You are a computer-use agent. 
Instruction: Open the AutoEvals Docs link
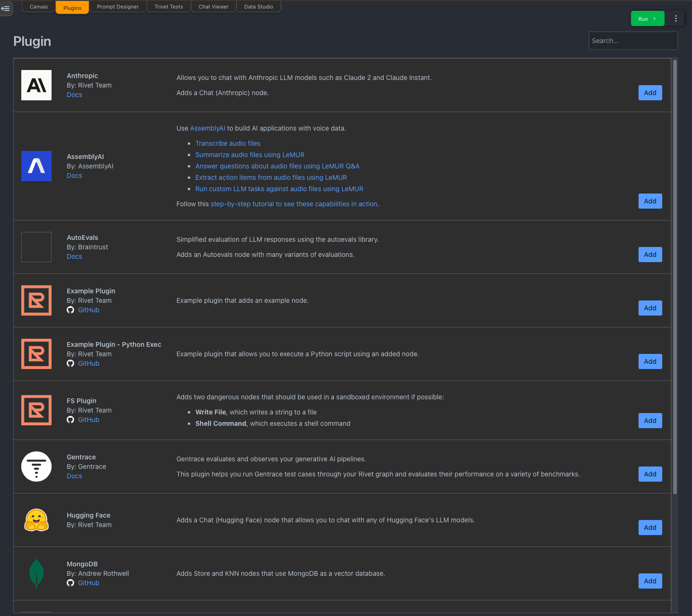(74, 256)
